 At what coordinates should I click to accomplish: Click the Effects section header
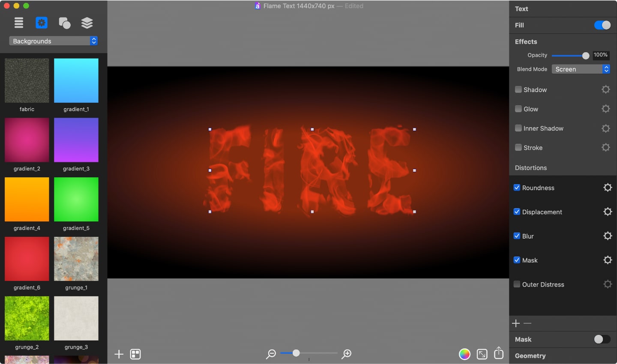[526, 42]
